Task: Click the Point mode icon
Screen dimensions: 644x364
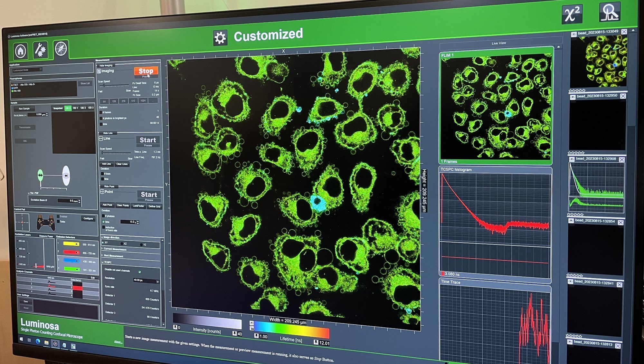Action: [x=102, y=192]
